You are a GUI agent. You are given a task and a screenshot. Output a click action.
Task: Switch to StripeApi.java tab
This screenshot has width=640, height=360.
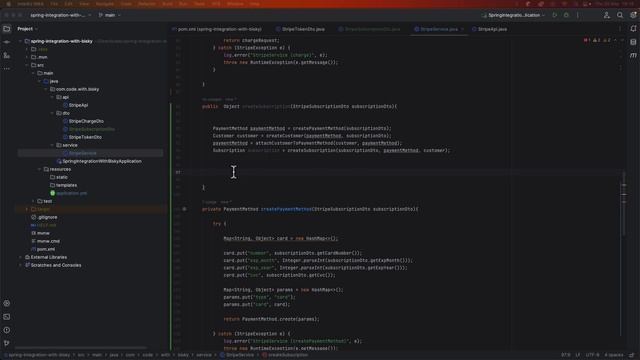[x=489, y=29]
